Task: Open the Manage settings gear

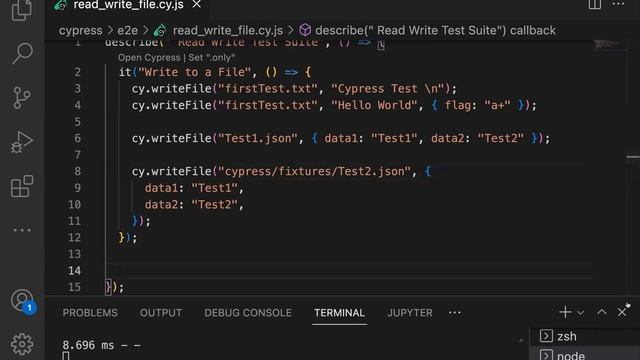Action: [22, 344]
